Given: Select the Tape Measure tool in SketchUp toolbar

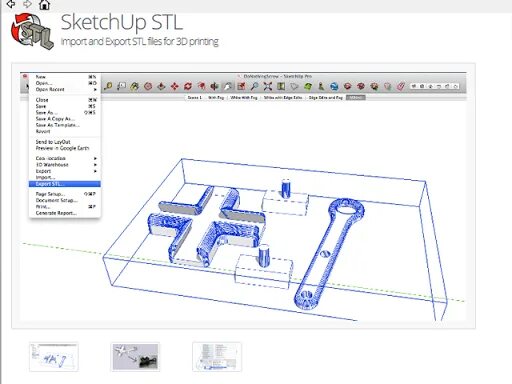Looking at the screenshot, I should [108, 86].
